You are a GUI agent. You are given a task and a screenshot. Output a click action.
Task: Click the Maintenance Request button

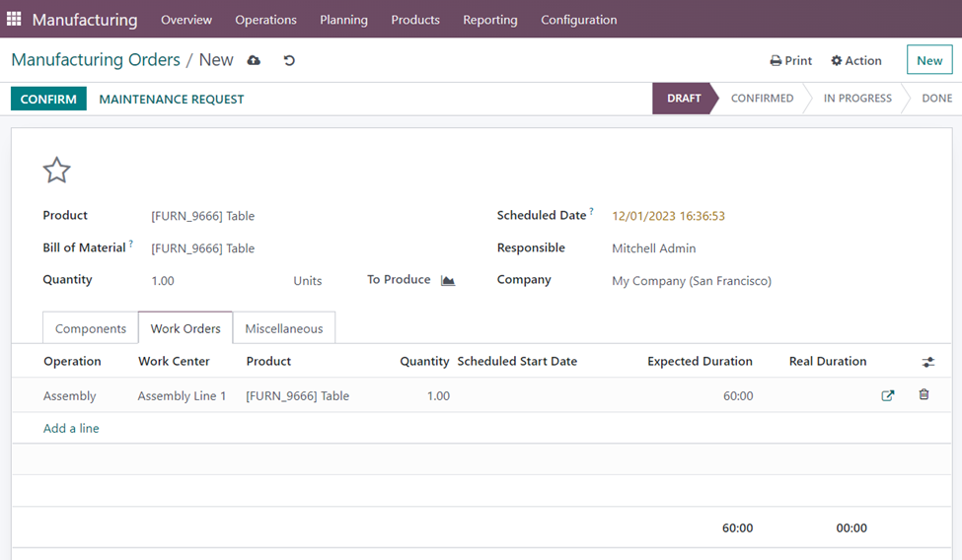[x=172, y=99]
